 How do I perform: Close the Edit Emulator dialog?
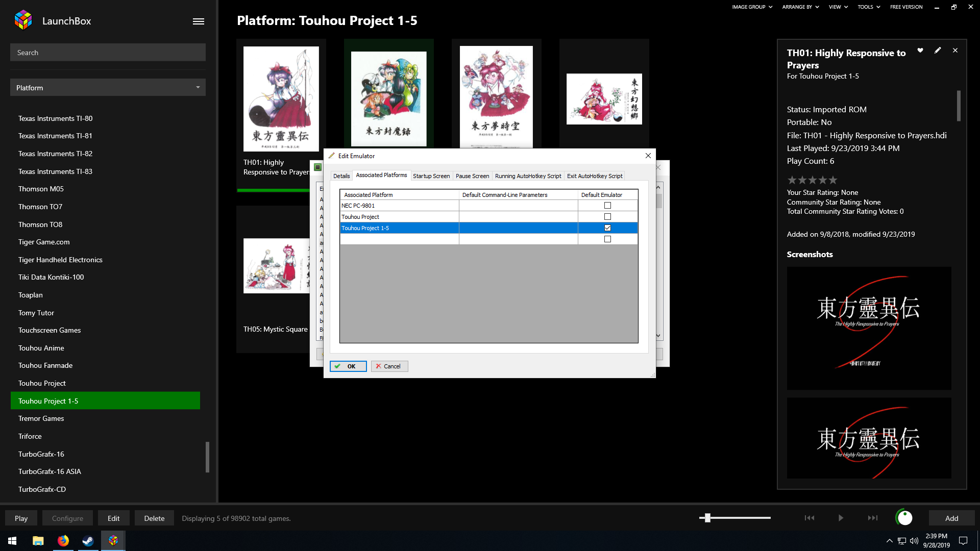tap(648, 156)
